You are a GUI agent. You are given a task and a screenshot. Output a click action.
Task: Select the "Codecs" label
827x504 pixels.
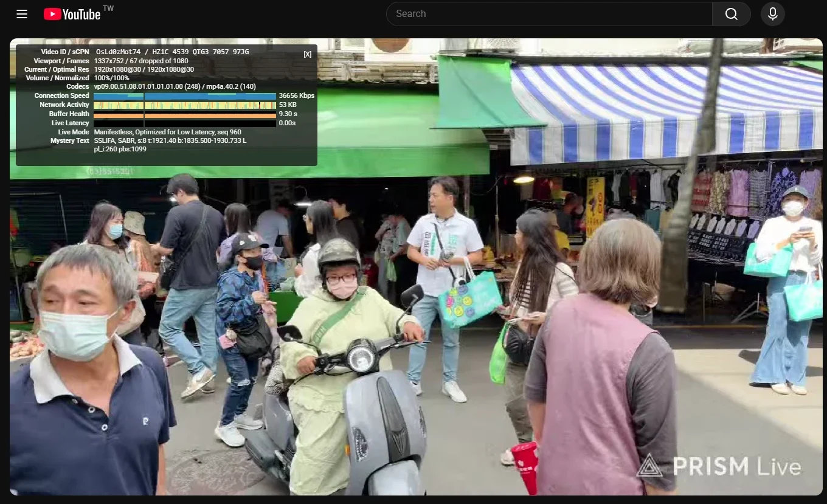[78, 87]
